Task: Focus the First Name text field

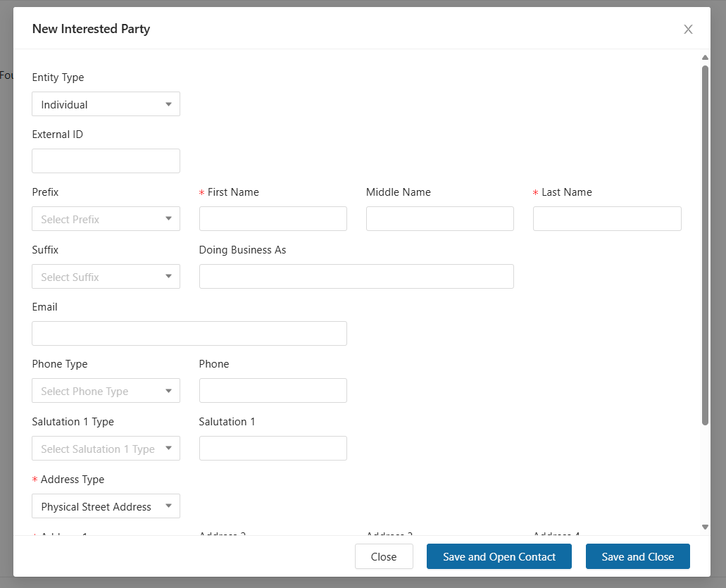Action: [x=273, y=218]
